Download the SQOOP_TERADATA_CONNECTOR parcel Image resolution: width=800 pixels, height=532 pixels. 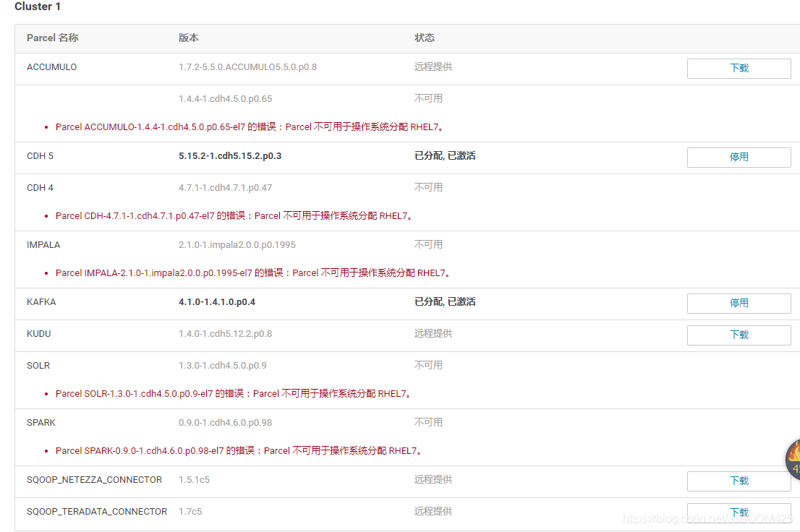point(739,511)
